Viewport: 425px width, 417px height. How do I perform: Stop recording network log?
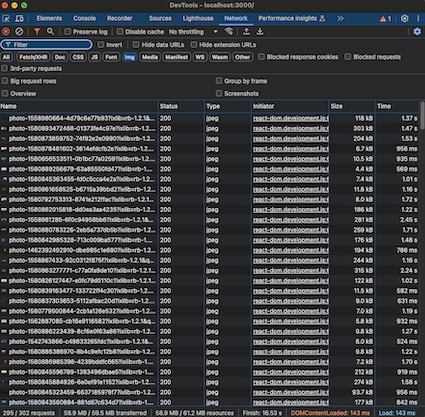[6, 32]
